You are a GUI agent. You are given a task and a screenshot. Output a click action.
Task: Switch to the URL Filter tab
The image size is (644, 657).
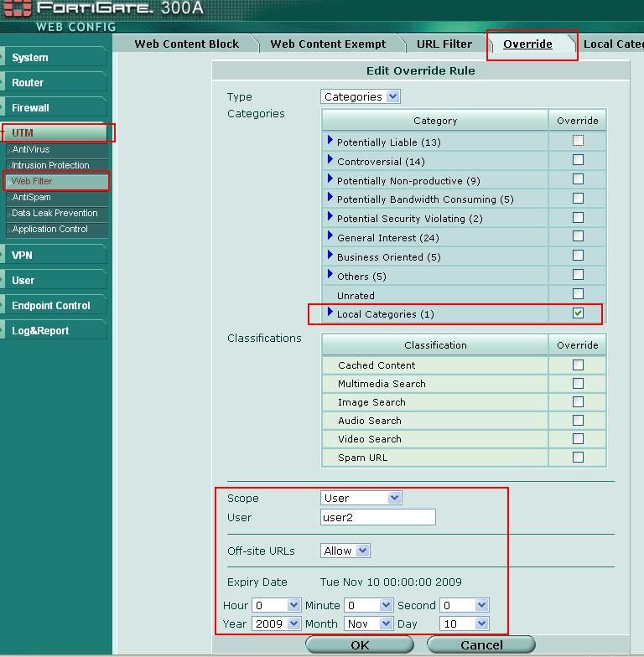[x=444, y=44]
